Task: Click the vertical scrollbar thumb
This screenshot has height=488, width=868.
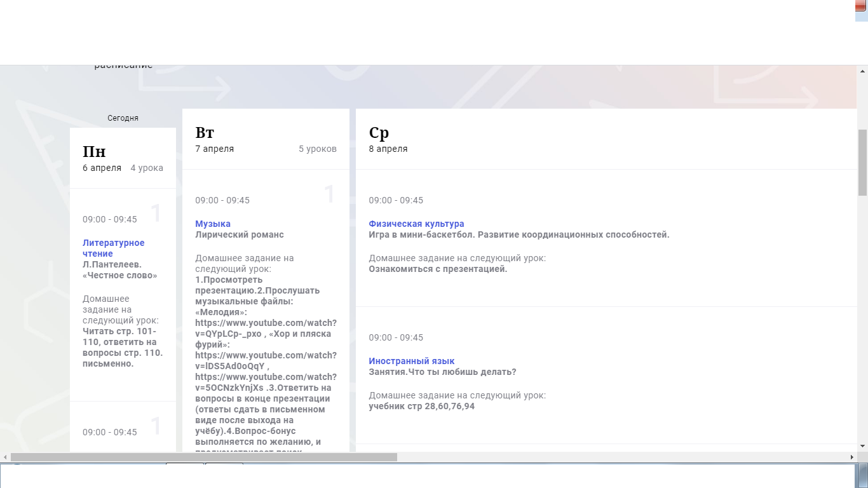Action: (x=862, y=163)
